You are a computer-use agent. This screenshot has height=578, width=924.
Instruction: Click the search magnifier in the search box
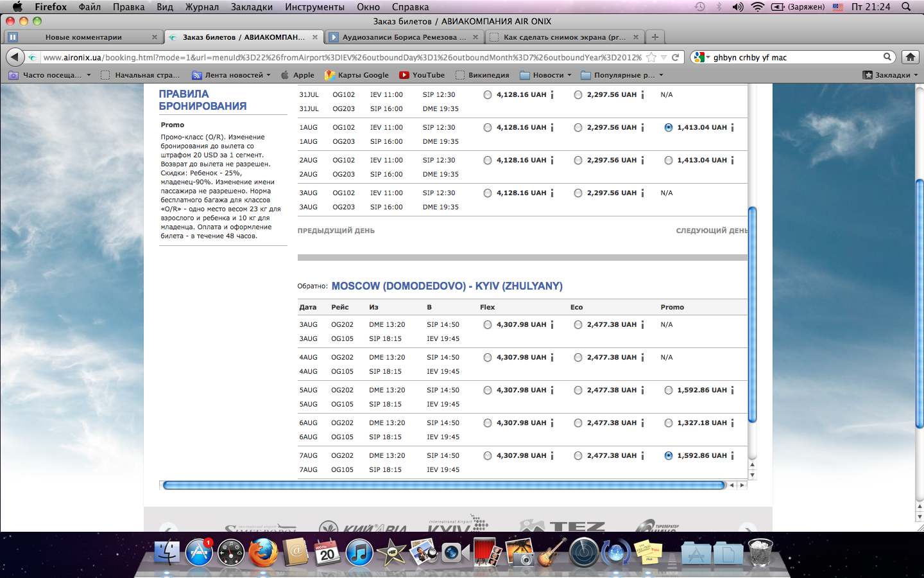pyautogui.click(x=887, y=57)
